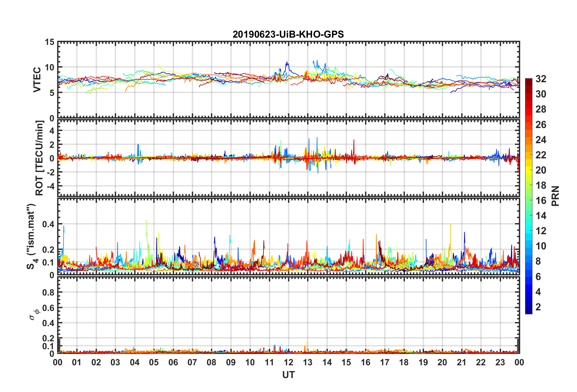The width and height of the screenshot is (577, 392).
Task: Click the VTEC y-axis label
Action: [x=37, y=80]
